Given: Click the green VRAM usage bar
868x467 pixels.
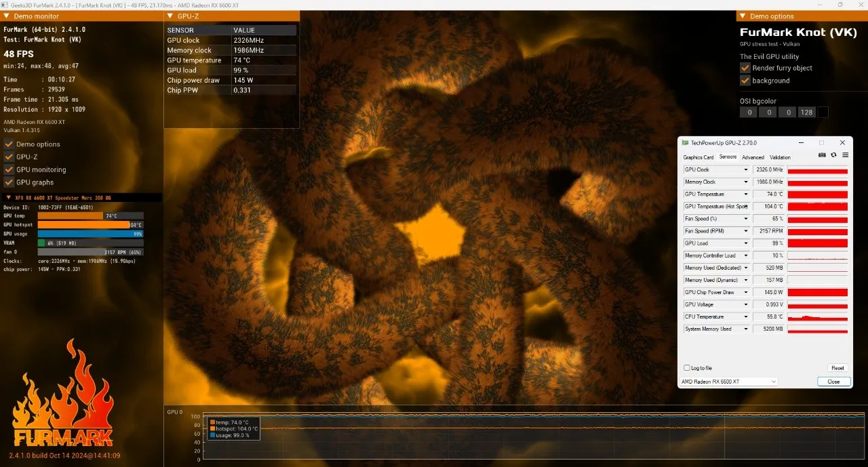Looking at the screenshot, I should click(41, 243).
